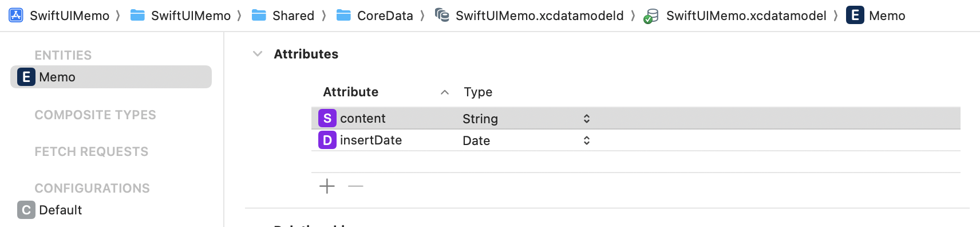Click the SwiftUIMemo project icon in breadcrumb
This screenshot has height=227, width=980.
tap(16, 15)
